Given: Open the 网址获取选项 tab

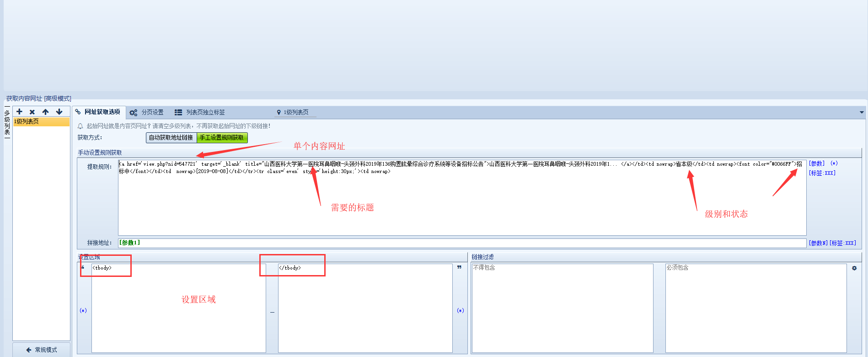Looking at the screenshot, I should [x=98, y=112].
